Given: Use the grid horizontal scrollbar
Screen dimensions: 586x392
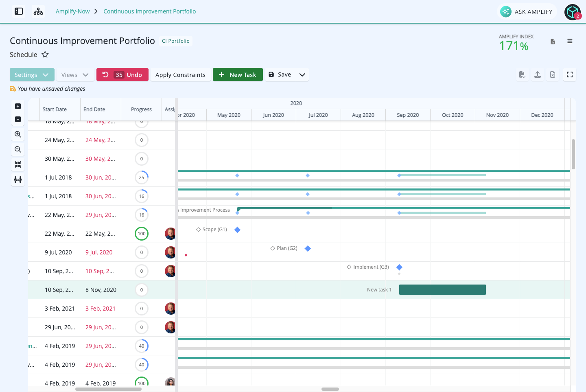Looking at the screenshot, I should (x=108, y=389).
